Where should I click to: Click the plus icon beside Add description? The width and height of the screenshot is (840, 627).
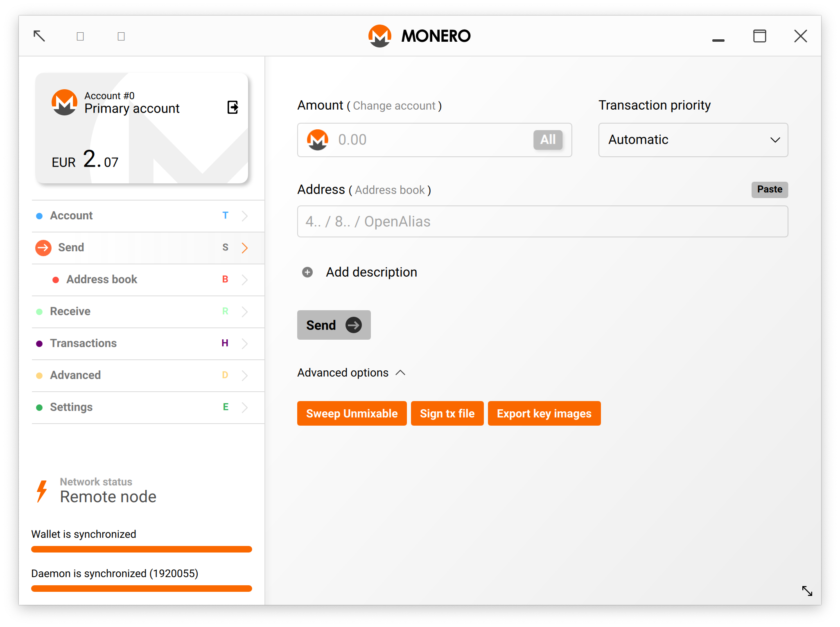click(307, 272)
